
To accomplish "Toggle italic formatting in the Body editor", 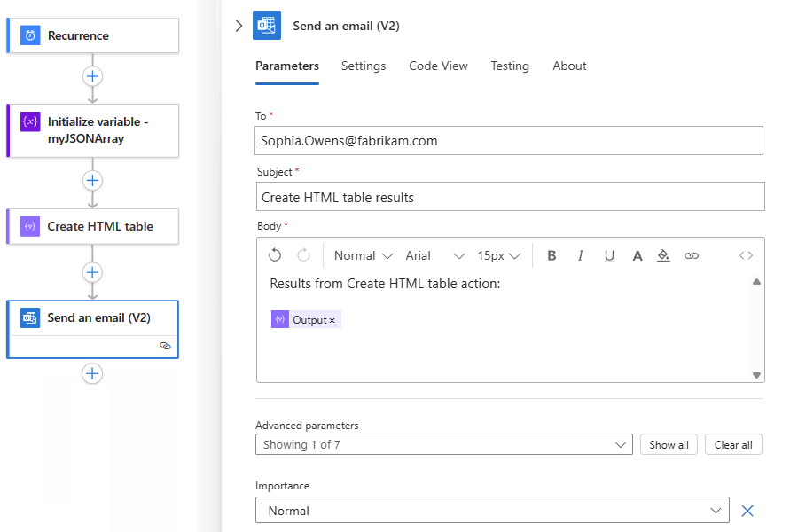I will 581,255.
